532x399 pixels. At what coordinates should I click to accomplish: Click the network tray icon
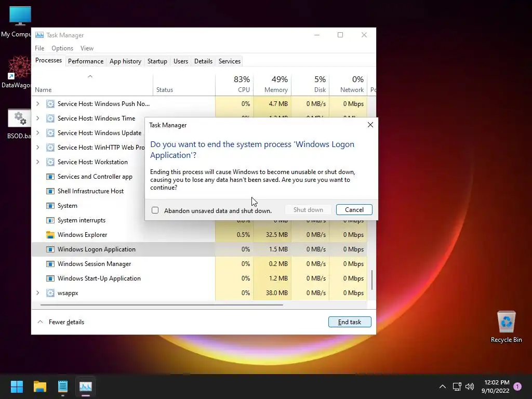point(457,387)
